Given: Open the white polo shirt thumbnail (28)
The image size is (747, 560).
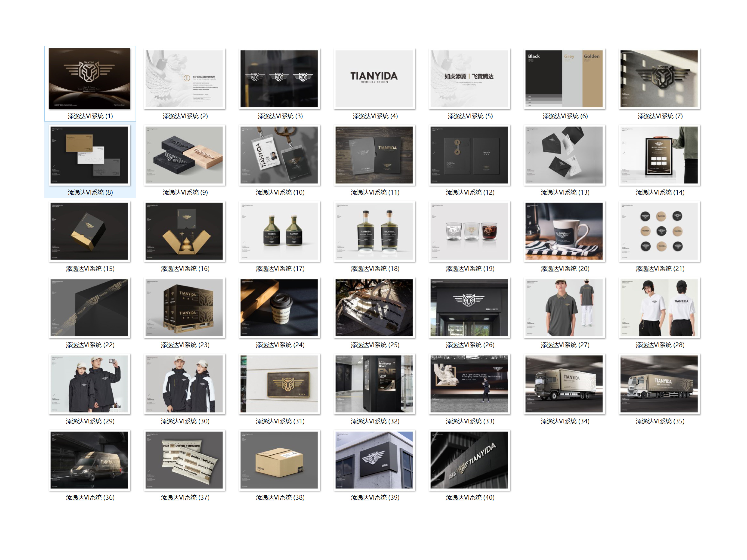Looking at the screenshot, I should coord(659,308).
